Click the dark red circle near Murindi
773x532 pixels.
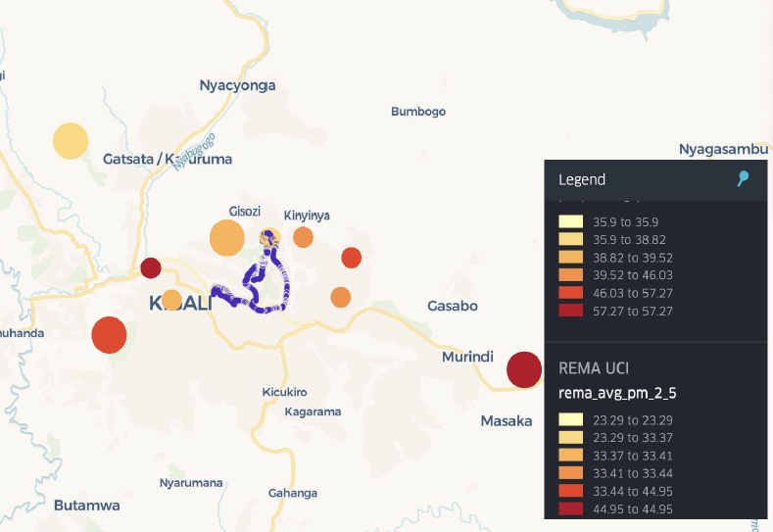[x=524, y=369]
